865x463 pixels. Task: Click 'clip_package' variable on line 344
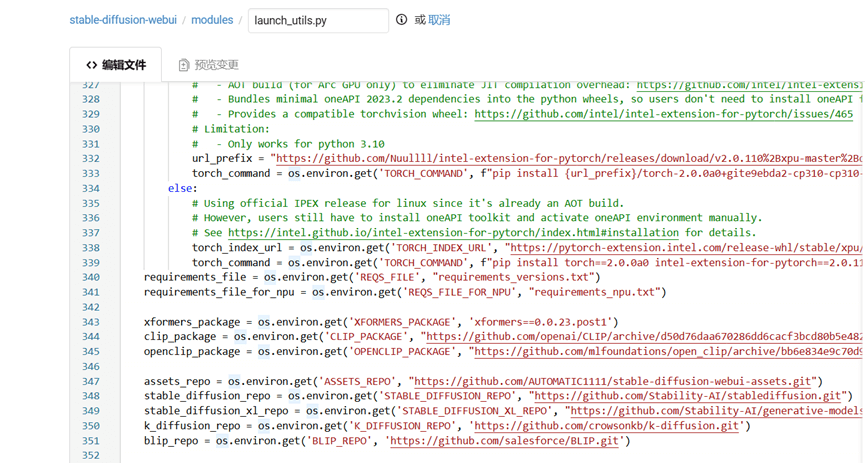pos(180,337)
